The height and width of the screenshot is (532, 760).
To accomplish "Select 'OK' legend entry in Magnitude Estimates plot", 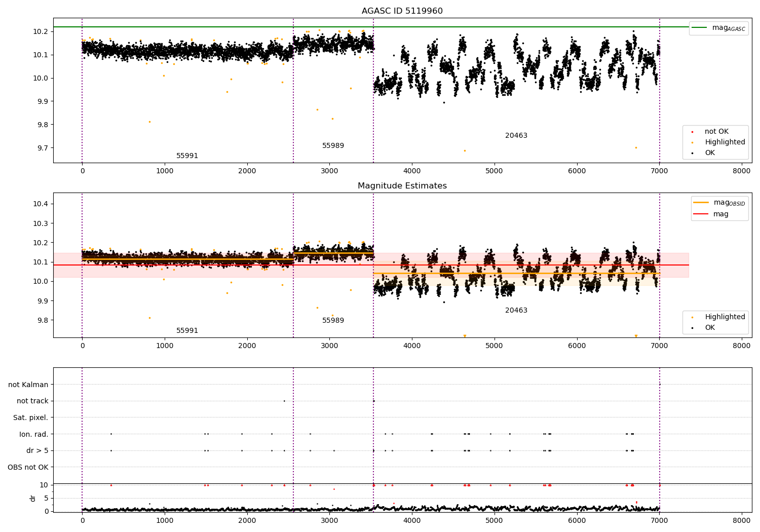I will pos(710,328).
